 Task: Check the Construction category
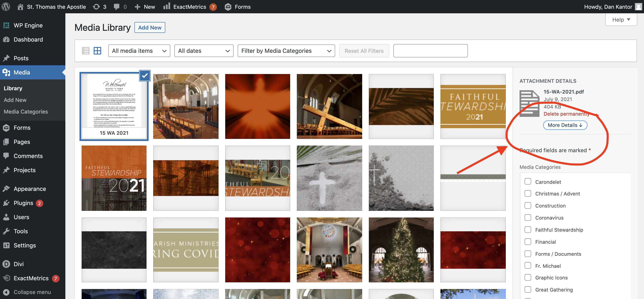pyautogui.click(x=528, y=205)
